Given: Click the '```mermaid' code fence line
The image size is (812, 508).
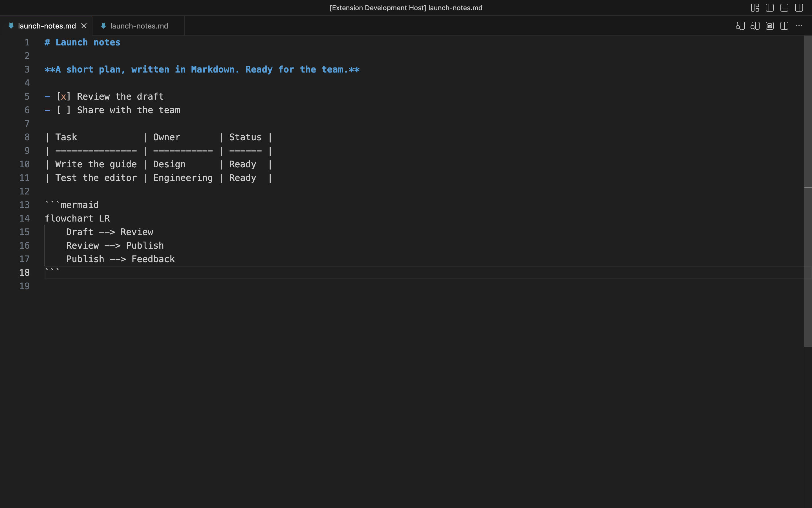Looking at the screenshot, I should [72, 205].
